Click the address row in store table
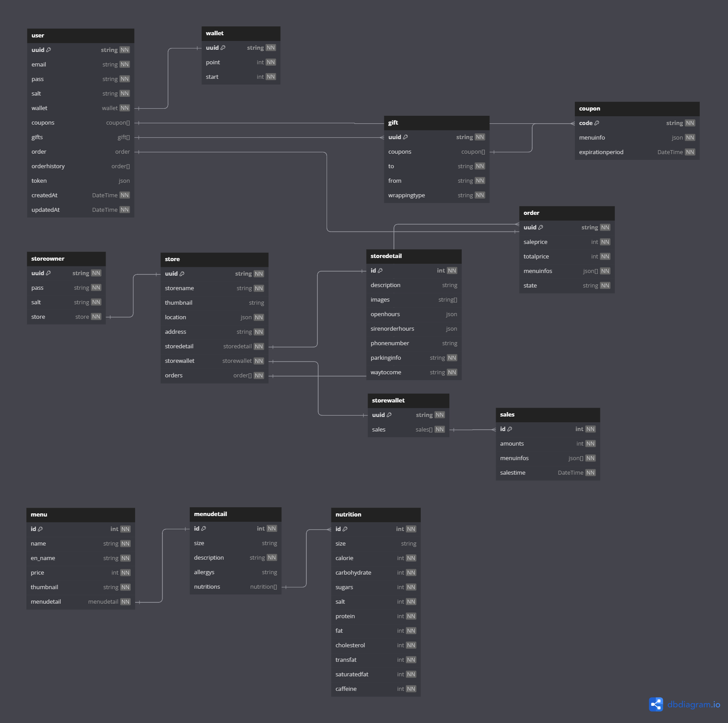The height and width of the screenshot is (723, 728). [214, 332]
